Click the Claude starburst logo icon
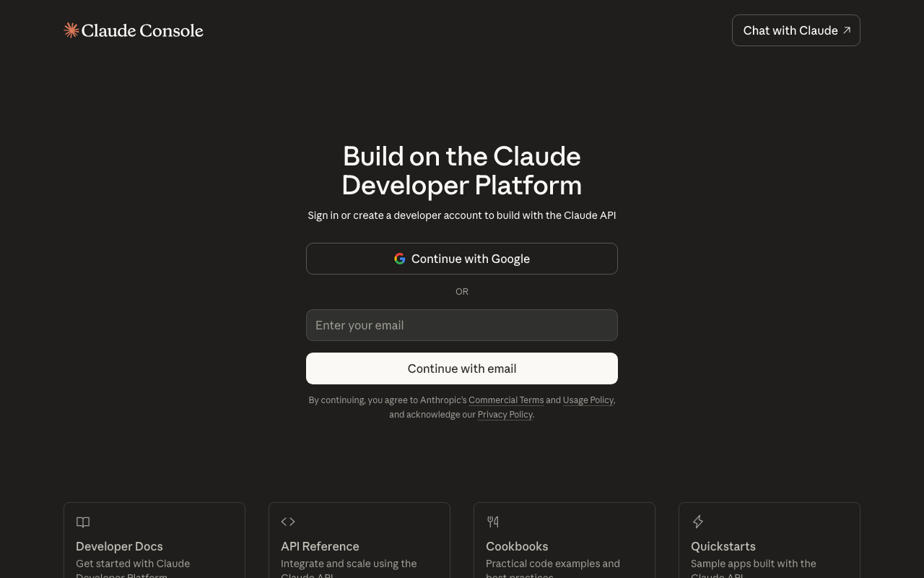924x578 pixels. click(x=71, y=30)
